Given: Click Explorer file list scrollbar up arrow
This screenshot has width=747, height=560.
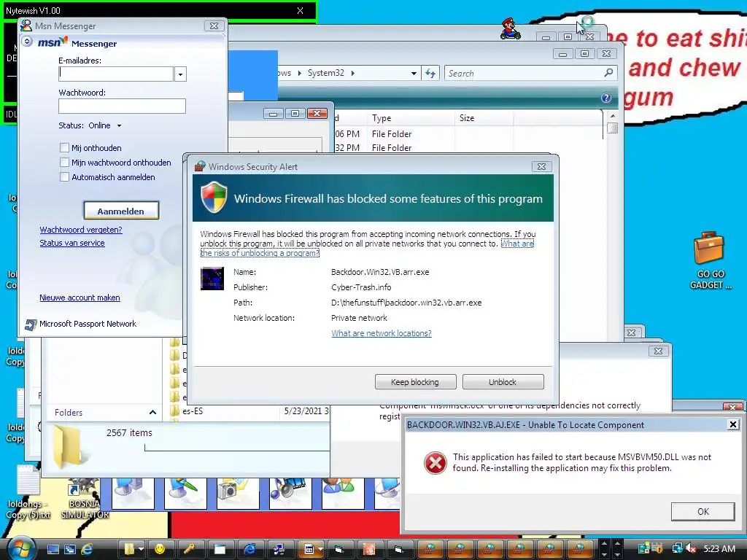Looking at the screenshot, I should pos(613,116).
